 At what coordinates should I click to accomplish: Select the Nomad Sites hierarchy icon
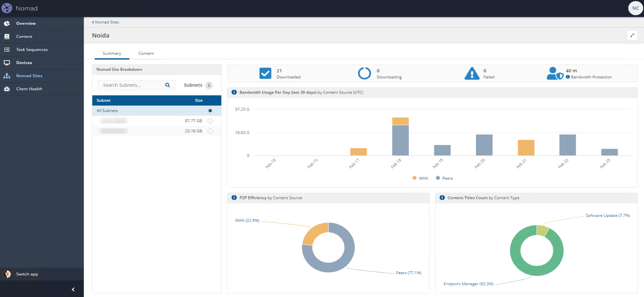coord(7,76)
